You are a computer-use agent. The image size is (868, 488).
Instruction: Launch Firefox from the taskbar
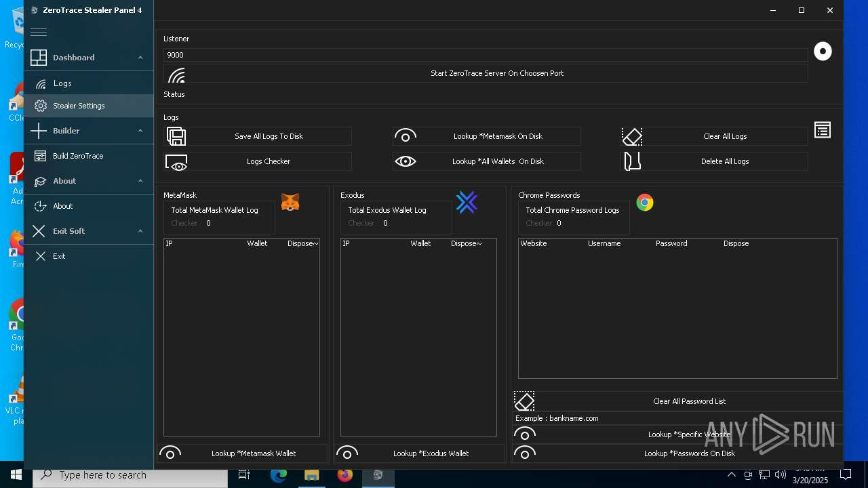(x=345, y=475)
